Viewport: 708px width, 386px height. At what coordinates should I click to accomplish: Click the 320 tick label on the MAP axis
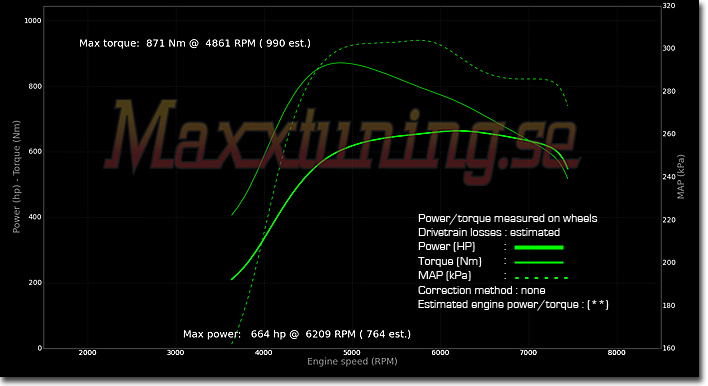click(x=669, y=6)
